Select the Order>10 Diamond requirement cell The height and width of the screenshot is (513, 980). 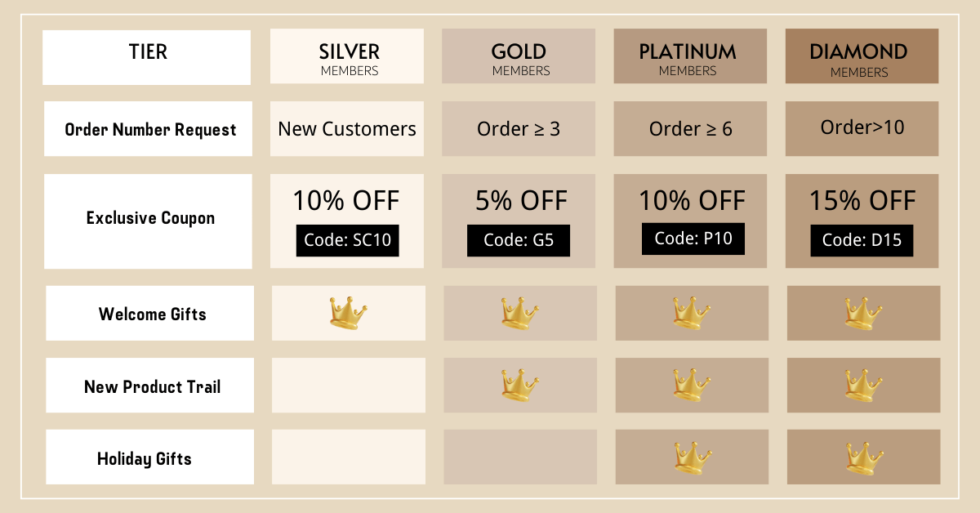click(x=862, y=129)
